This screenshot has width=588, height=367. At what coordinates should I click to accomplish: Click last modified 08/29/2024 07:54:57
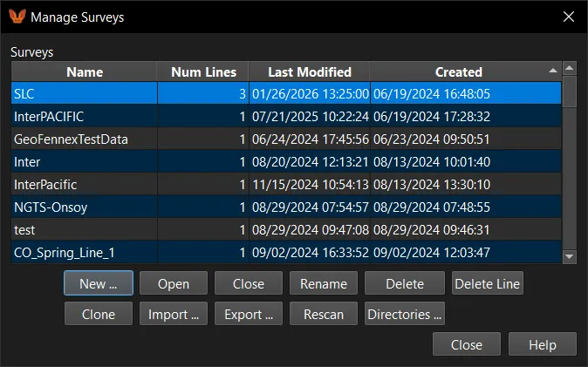click(310, 207)
